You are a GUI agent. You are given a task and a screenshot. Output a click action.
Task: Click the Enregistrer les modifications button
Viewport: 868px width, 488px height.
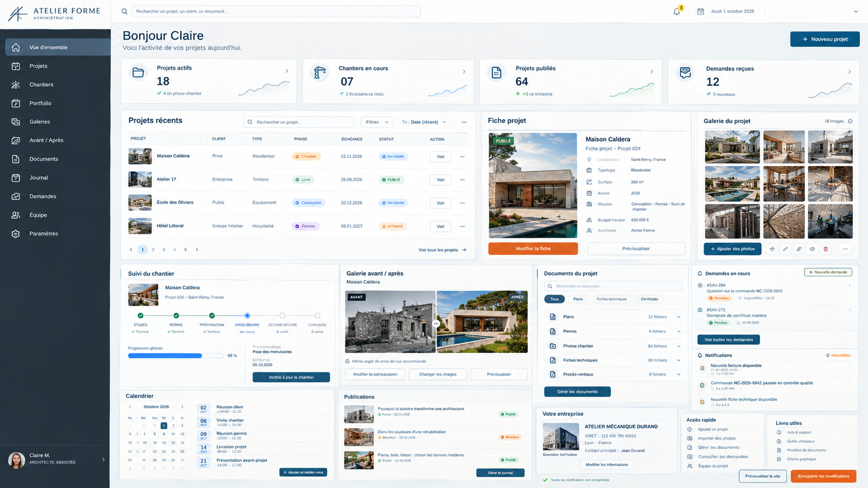tap(824, 476)
